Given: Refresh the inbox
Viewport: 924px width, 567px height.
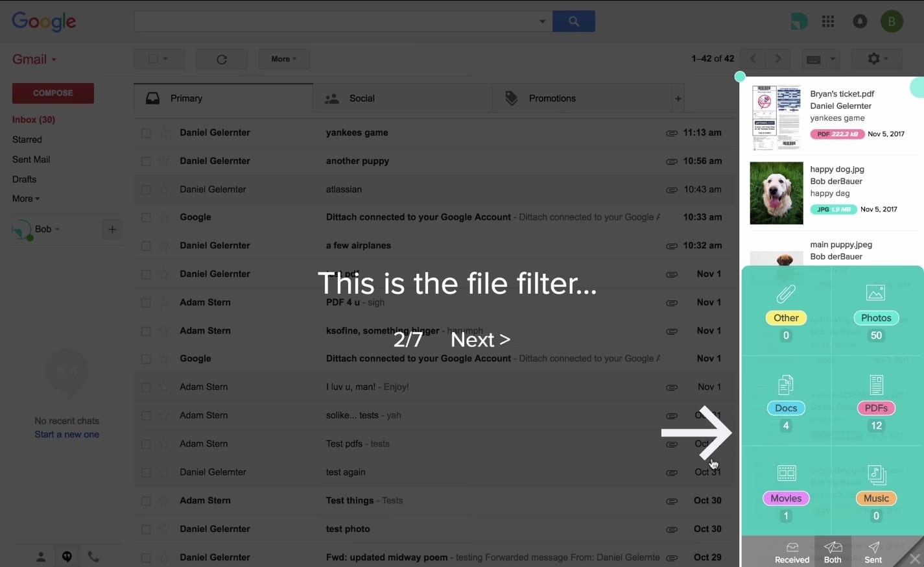Looking at the screenshot, I should [x=222, y=59].
